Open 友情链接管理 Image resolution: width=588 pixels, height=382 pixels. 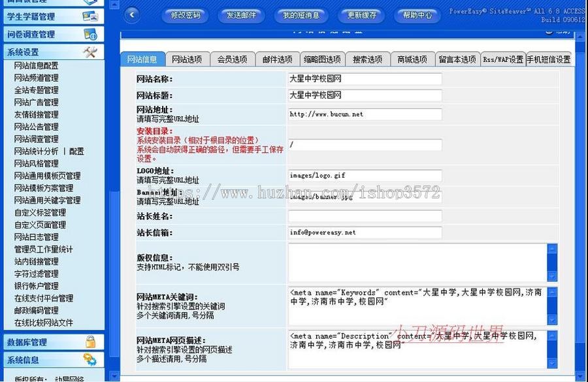click(x=36, y=115)
